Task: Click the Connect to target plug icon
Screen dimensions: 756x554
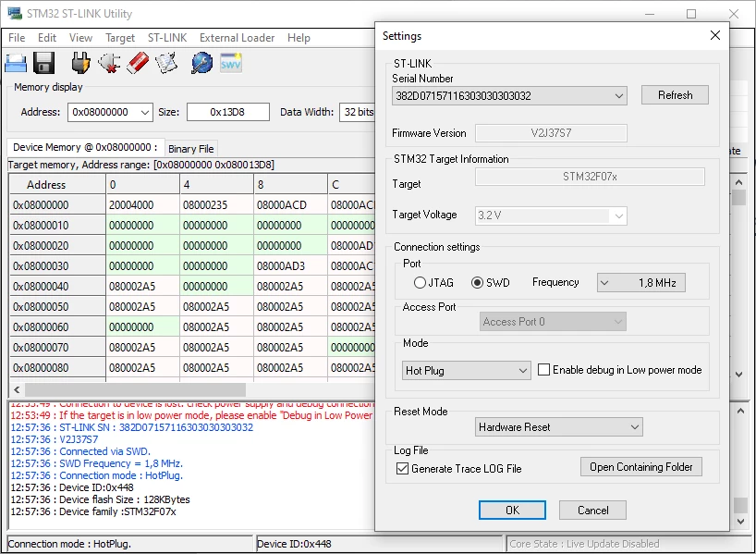Action: click(x=80, y=63)
